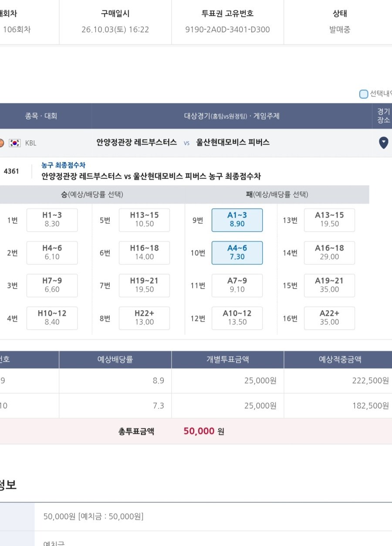The height and width of the screenshot is (546, 392).
Task: Click expected payout 222,500원
Action: click(370, 381)
